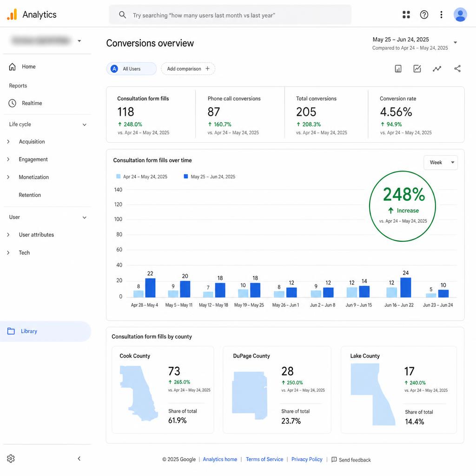Open the Retention report
Image resolution: width=476 pixels, height=476 pixels.
tap(30, 195)
